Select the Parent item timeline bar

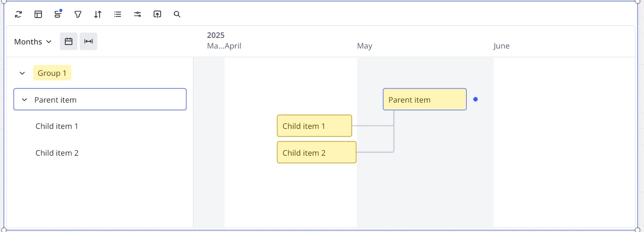point(425,100)
